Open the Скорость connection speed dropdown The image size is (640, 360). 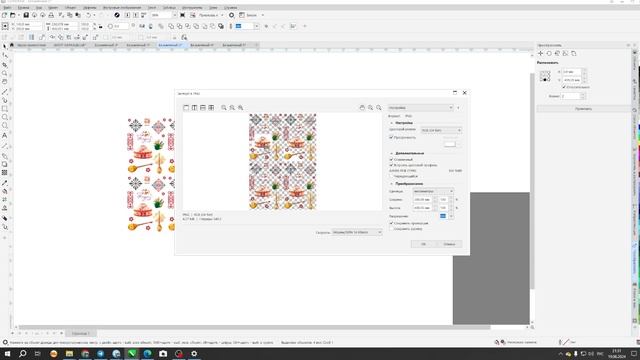pyautogui.click(x=357, y=232)
